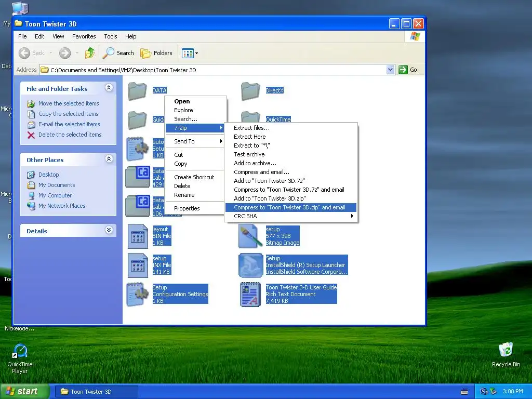The width and height of the screenshot is (532, 399).
Task: Click the Go button
Action: 408,70
